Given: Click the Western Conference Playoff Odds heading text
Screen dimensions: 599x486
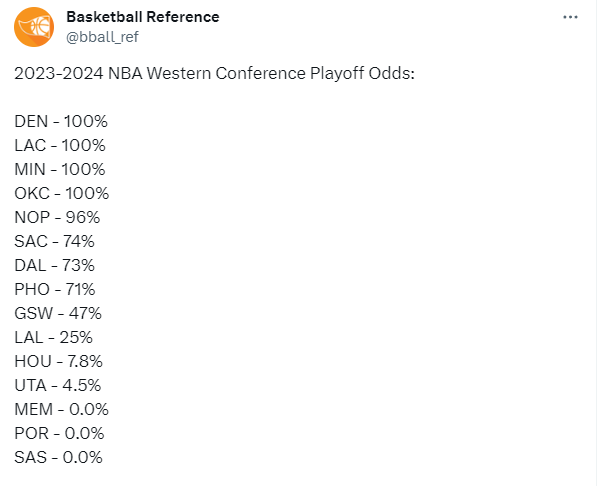Looking at the screenshot, I should 214,73.
